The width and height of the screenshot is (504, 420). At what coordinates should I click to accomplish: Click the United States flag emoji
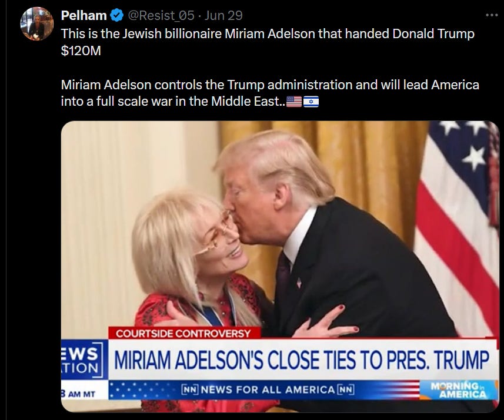pyautogui.click(x=294, y=102)
